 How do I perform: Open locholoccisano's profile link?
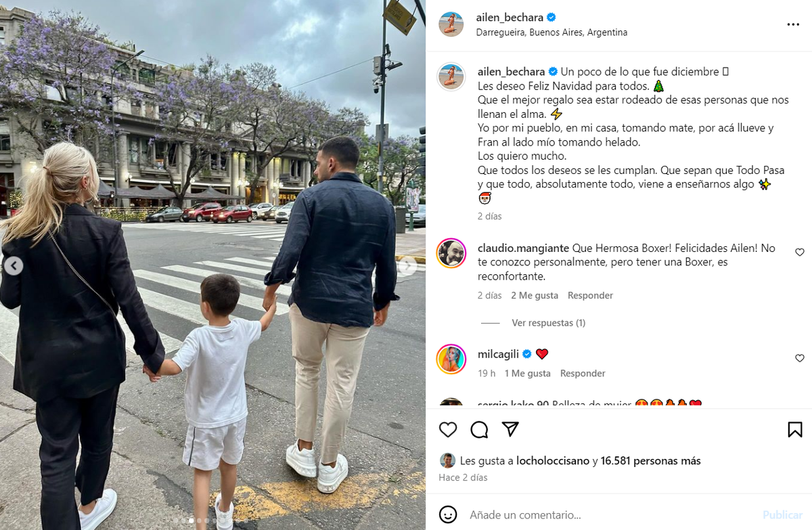coord(553,461)
